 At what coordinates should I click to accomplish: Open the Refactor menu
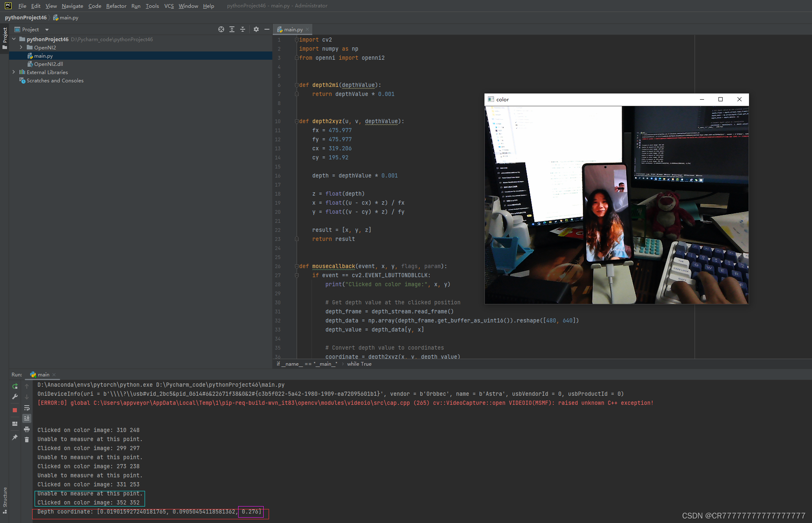[116, 6]
